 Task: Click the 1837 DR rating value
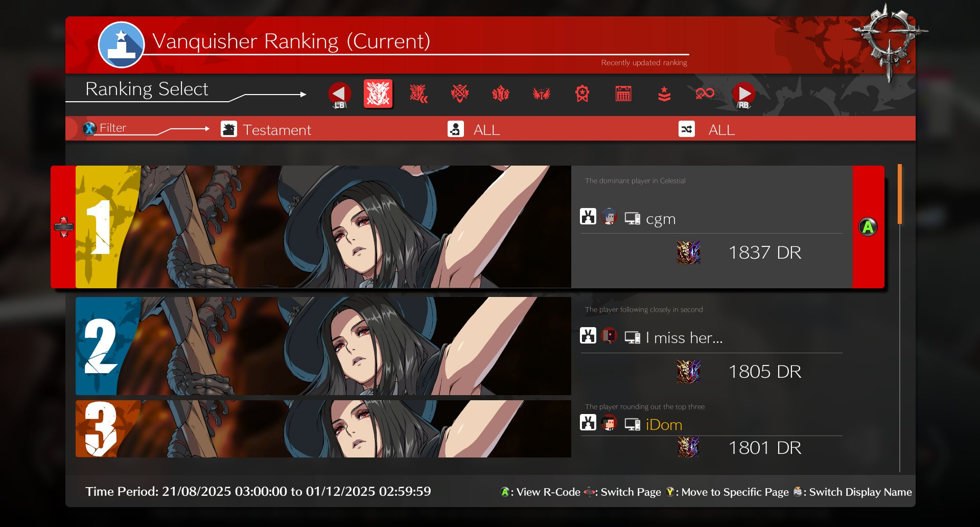point(765,253)
